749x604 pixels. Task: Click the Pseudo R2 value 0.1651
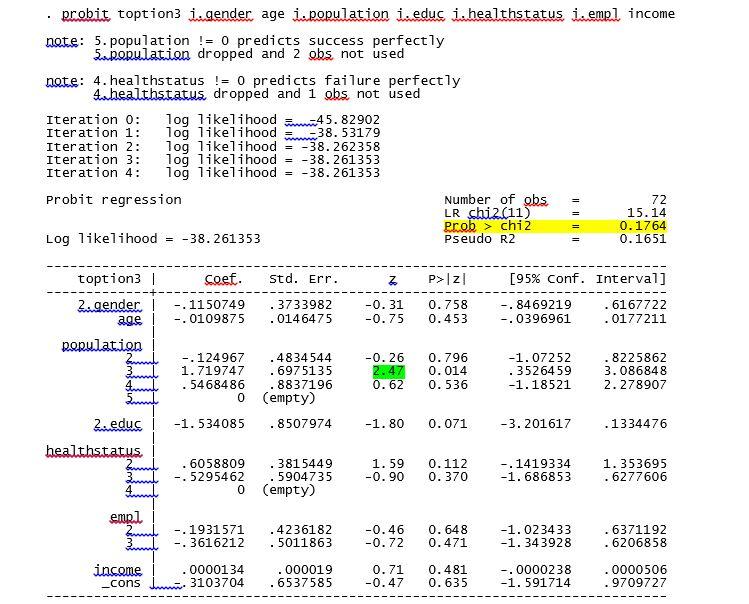pyautogui.click(x=642, y=238)
